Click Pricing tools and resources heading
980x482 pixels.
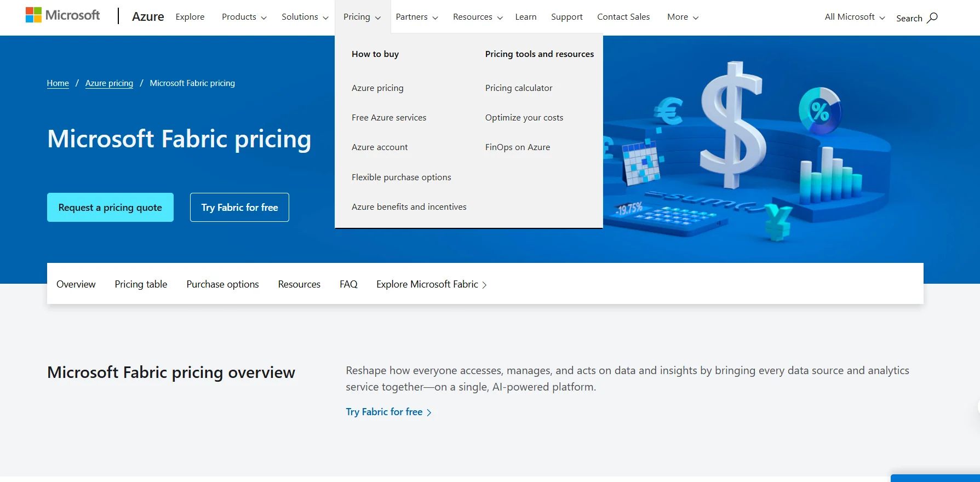[540, 54]
